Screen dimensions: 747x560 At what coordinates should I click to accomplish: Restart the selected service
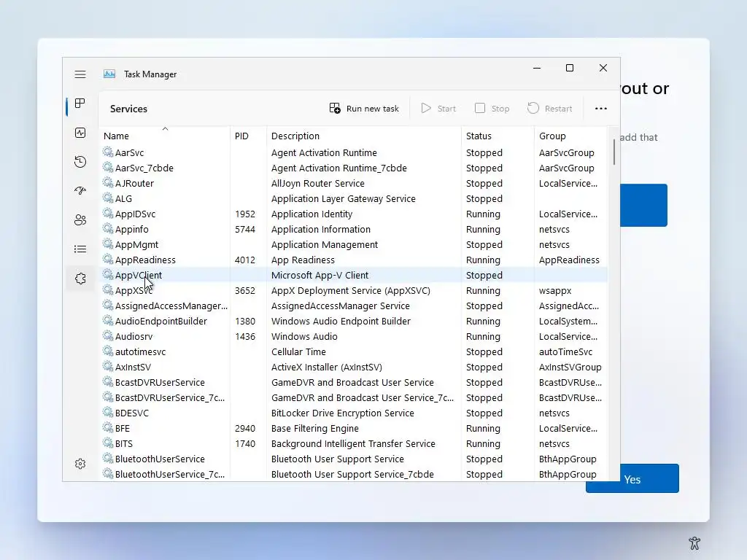point(550,109)
